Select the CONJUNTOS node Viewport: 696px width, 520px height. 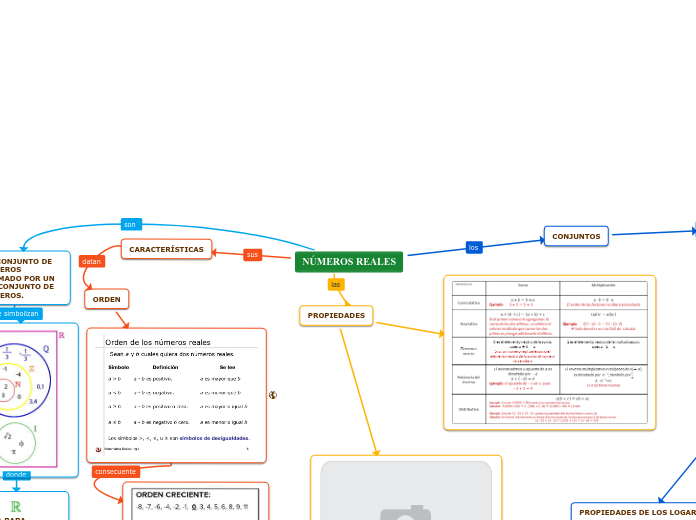[576, 237]
